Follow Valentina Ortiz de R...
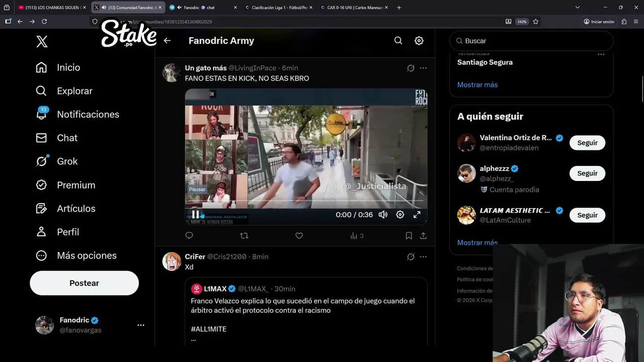This screenshot has width=644, height=362. tap(587, 143)
